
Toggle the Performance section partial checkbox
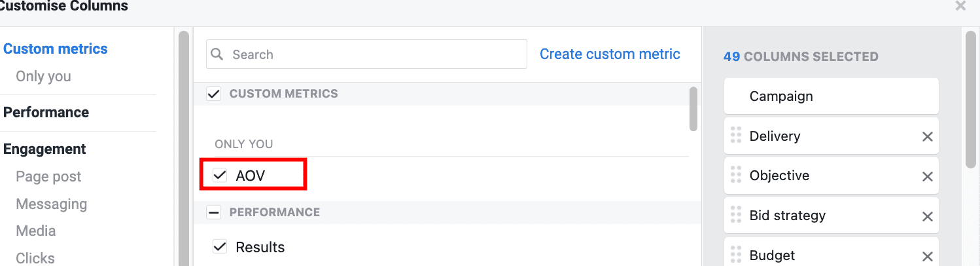(x=213, y=212)
